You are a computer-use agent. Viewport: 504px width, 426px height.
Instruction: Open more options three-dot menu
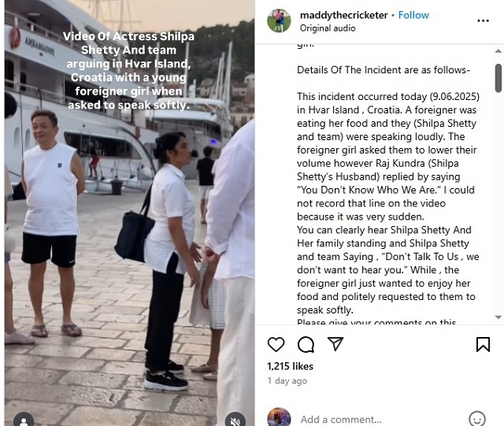click(483, 21)
